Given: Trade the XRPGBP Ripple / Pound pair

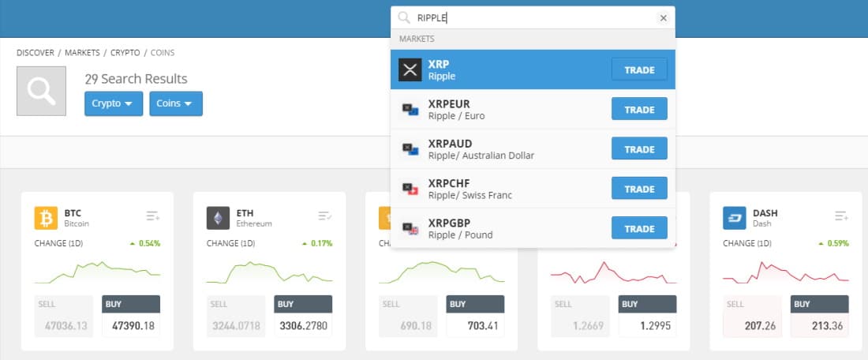Looking at the screenshot, I should (x=639, y=228).
